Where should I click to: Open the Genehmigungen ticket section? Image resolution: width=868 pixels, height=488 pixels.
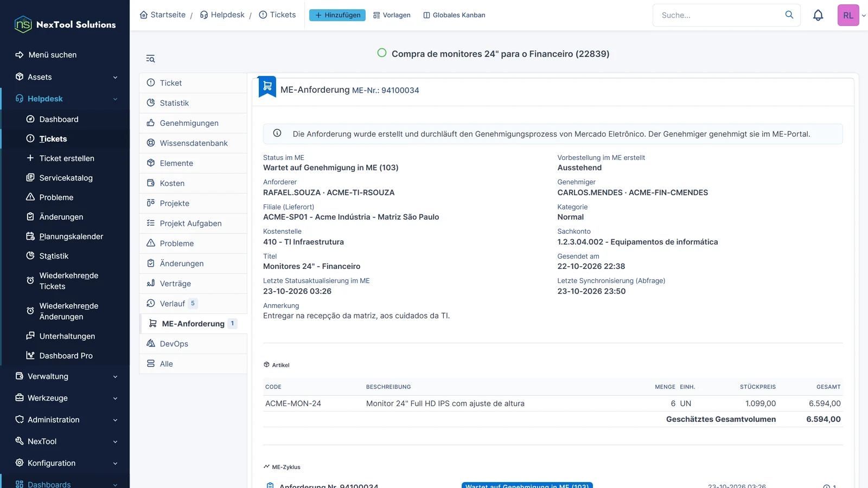click(193, 123)
